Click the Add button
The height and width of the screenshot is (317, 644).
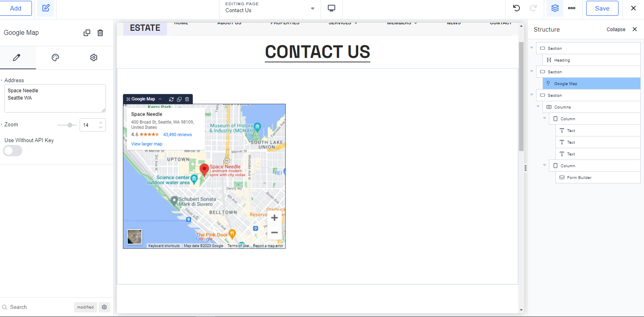[16, 8]
